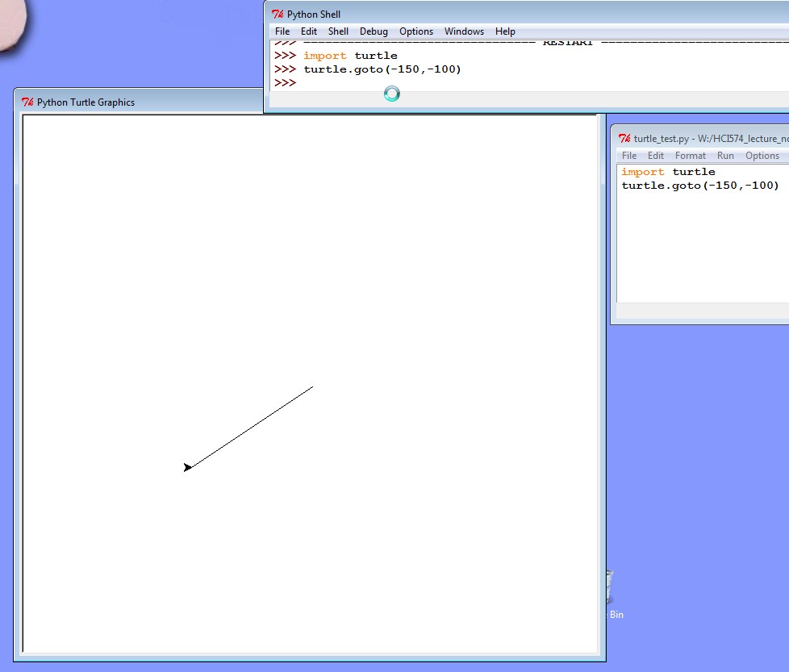Open the Help menu in Python Shell
Image resolution: width=789 pixels, height=672 pixels.
tap(505, 31)
